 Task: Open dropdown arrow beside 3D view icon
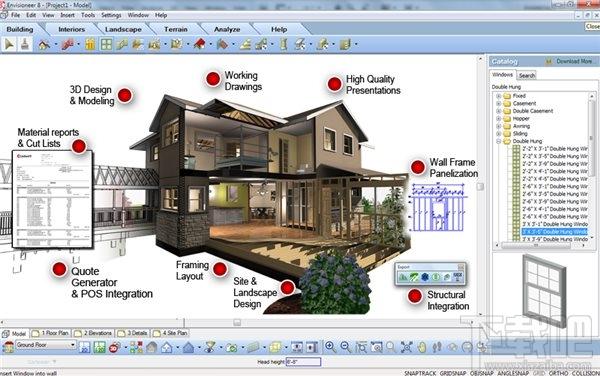(x=126, y=348)
